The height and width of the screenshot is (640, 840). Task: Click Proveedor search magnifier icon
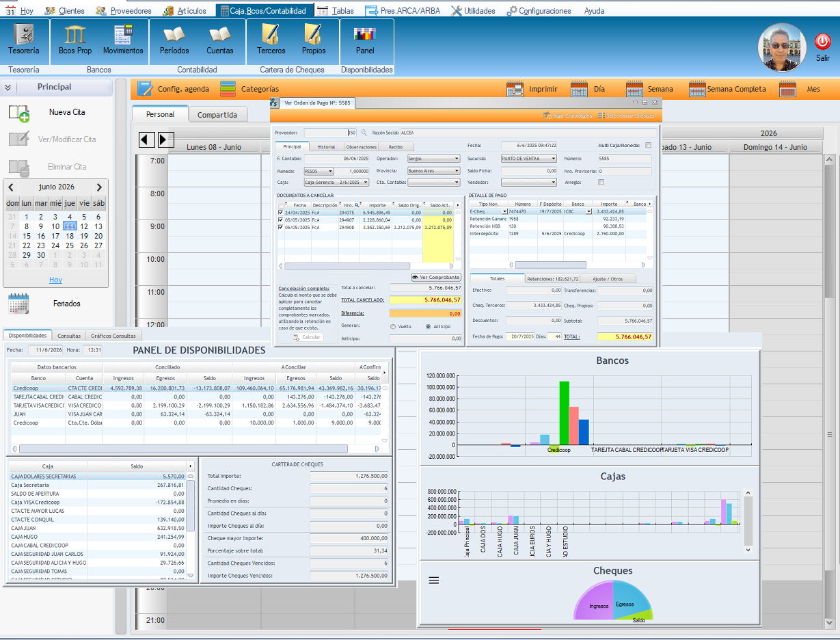click(x=364, y=133)
